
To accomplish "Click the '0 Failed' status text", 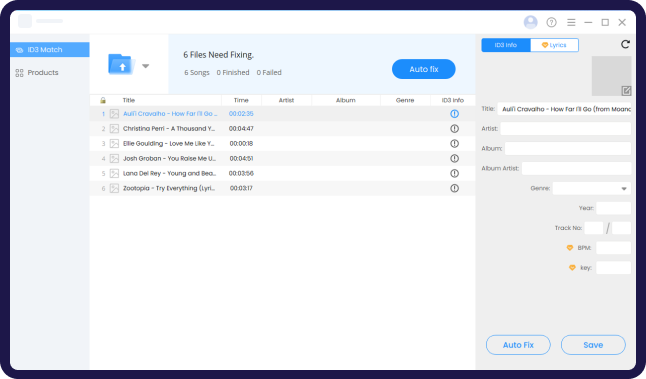I will point(269,73).
